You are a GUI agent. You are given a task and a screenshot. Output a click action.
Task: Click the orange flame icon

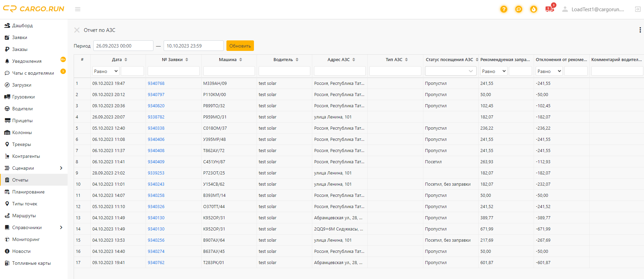(x=533, y=9)
